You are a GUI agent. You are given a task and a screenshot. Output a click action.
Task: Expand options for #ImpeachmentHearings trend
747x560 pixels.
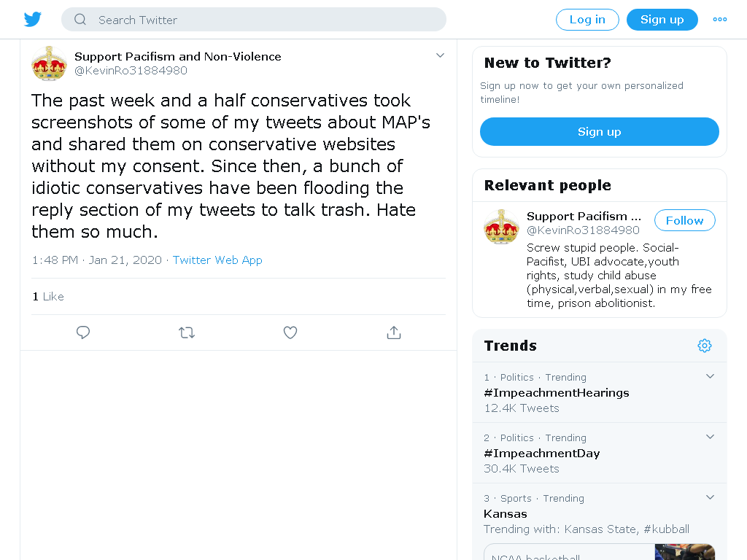(x=710, y=376)
